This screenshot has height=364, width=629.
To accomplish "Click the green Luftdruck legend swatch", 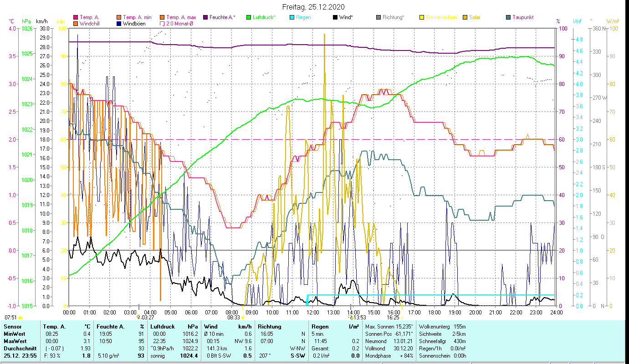I will tap(249, 18).
